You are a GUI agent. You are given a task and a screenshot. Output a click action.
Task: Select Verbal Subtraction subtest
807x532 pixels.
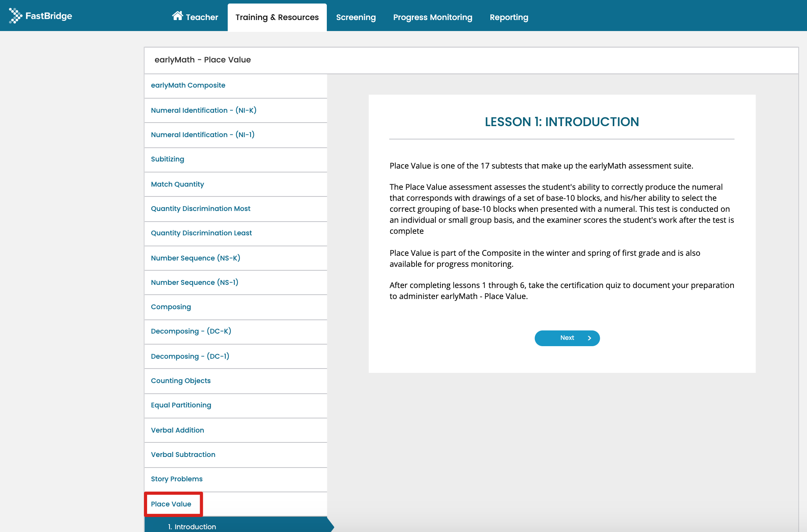(236, 455)
